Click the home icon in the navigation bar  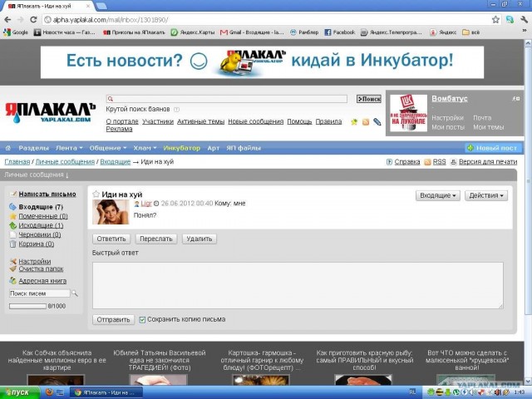tap(8, 148)
